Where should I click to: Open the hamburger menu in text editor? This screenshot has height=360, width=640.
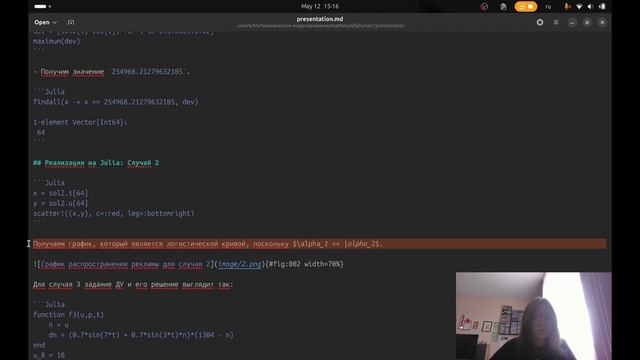click(x=556, y=22)
